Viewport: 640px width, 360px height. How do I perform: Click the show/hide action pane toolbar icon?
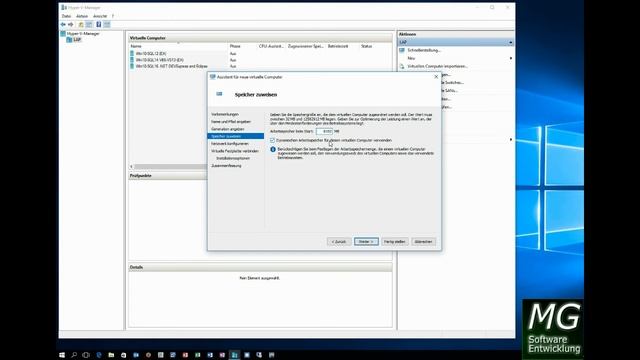107,24
